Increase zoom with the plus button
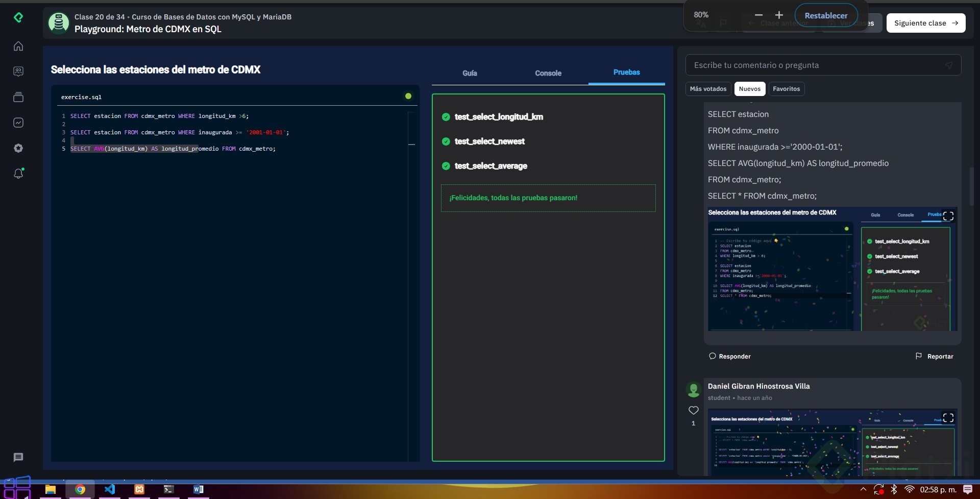 pyautogui.click(x=779, y=15)
